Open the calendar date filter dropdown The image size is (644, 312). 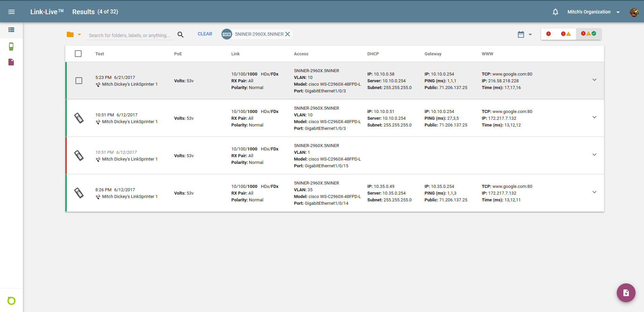coord(524,34)
